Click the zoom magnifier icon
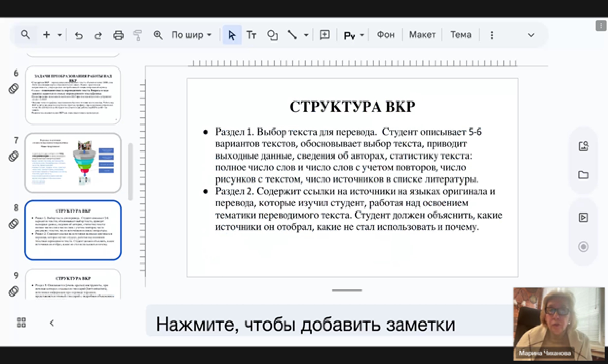This screenshot has height=364, width=608. click(x=158, y=35)
